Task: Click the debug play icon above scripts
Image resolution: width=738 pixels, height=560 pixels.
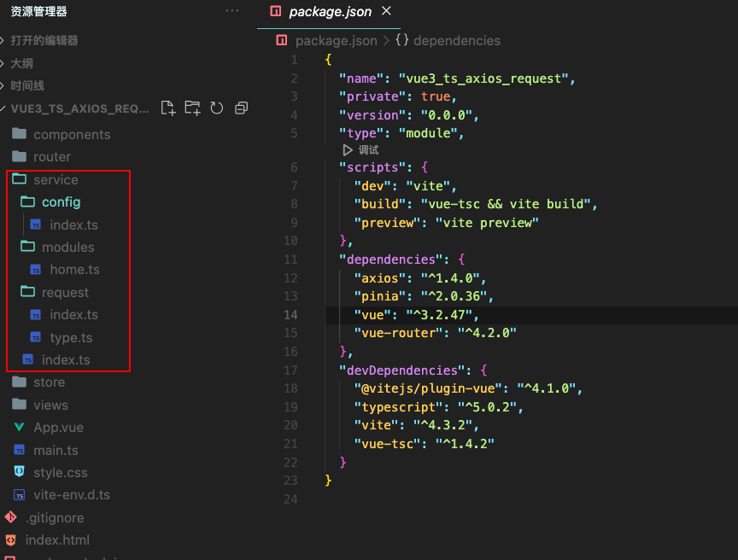Action: [348, 150]
